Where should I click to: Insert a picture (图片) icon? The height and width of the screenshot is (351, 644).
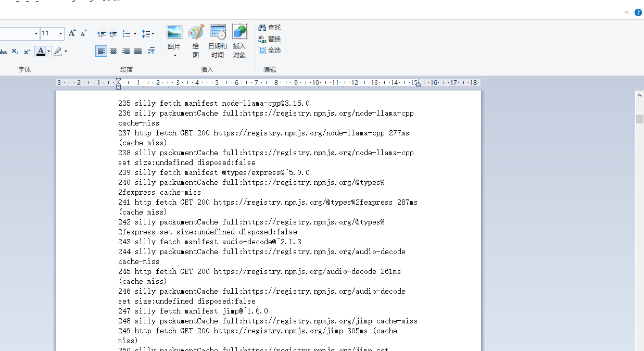point(174,32)
